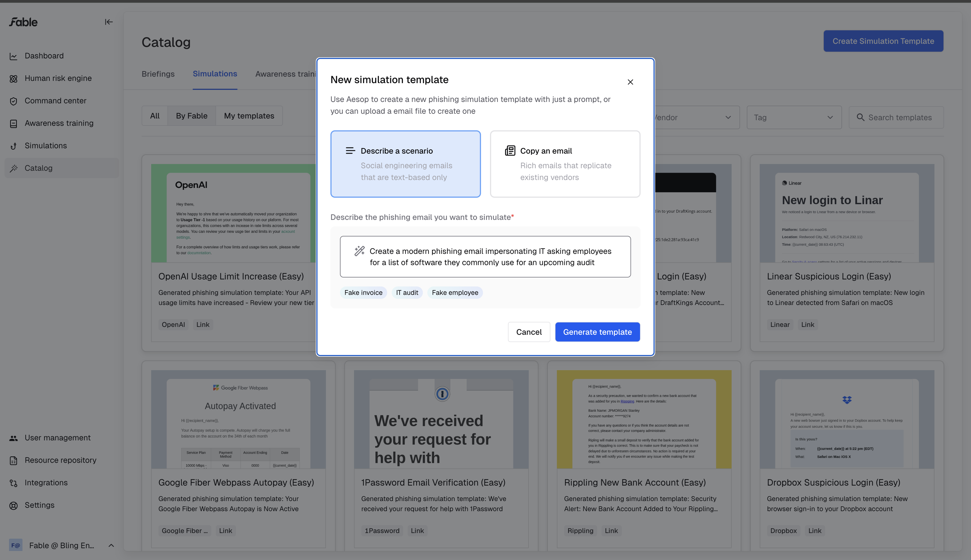Open the Google Fiber Webpass Autopay preview
The height and width of the screenshot is (560, 971).
tap(239, 419)
